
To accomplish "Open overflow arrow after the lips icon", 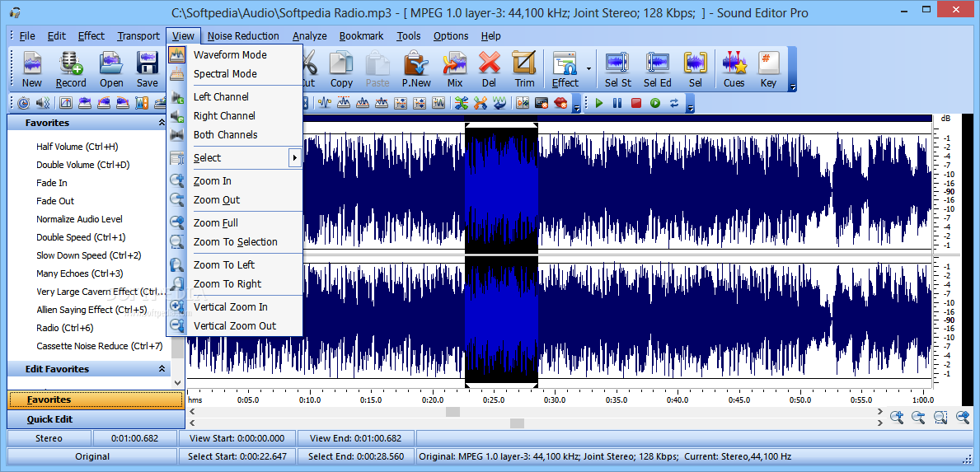I will [577, 109].
